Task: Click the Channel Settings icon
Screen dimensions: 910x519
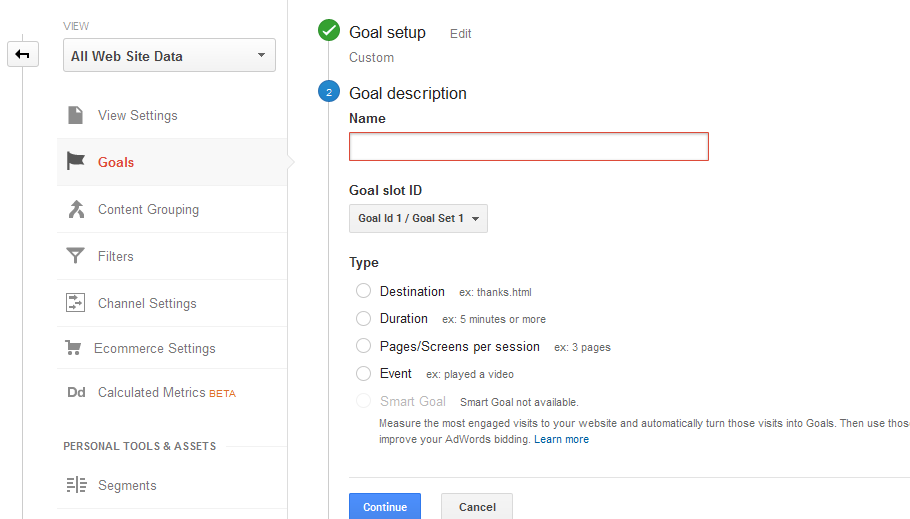Action: pyautogui.click(x=76, y=303)
